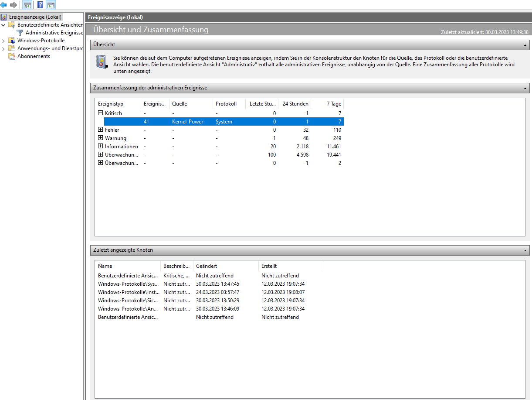This screenshot has height=400, width=532.
Task: Click the Windows-Protokolle folder icon
Action: 12,41
